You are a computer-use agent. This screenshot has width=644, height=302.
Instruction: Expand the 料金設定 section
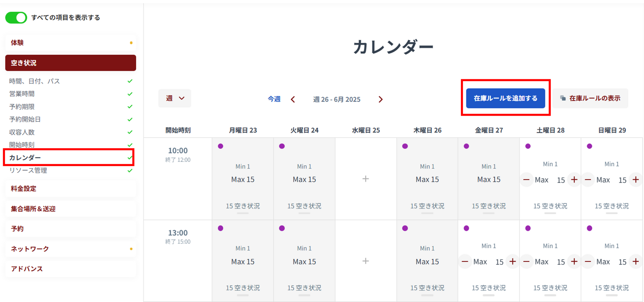(x=23, y=189)
